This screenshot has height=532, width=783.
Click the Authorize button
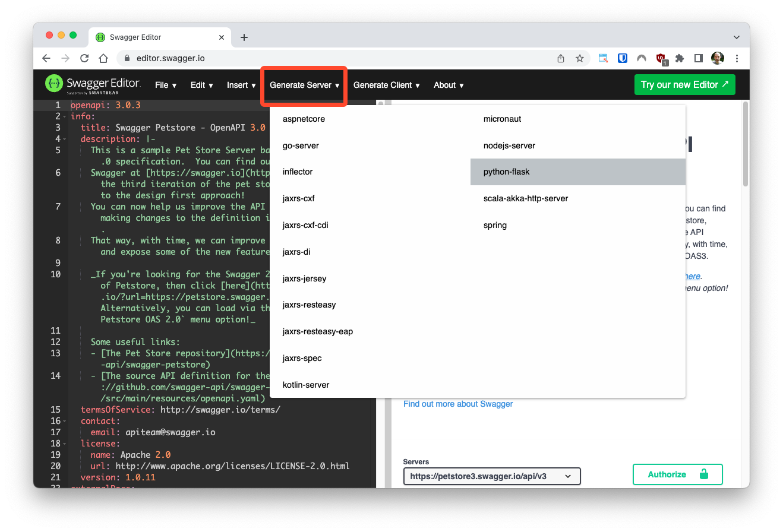(677, 474)
